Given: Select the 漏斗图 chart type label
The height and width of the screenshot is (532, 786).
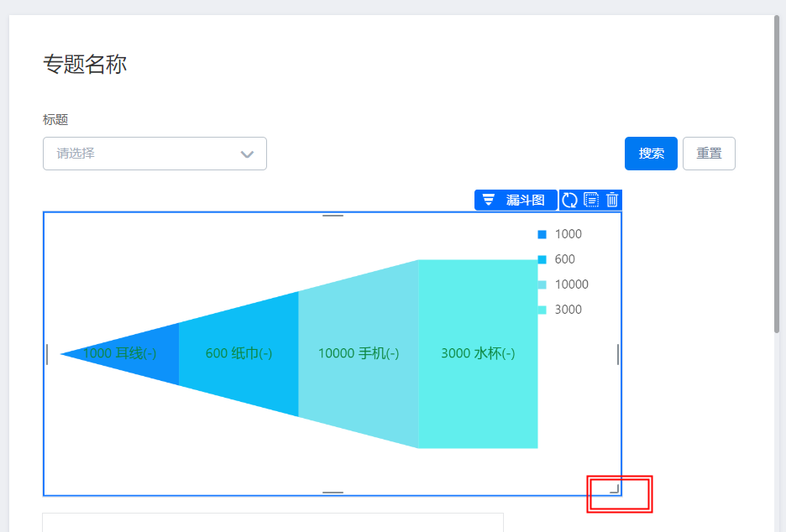Looking at the screenshot, I should point(526,200).
